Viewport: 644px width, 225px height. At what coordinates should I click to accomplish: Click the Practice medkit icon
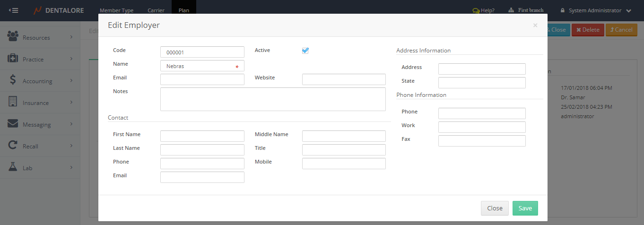[13, 59]
